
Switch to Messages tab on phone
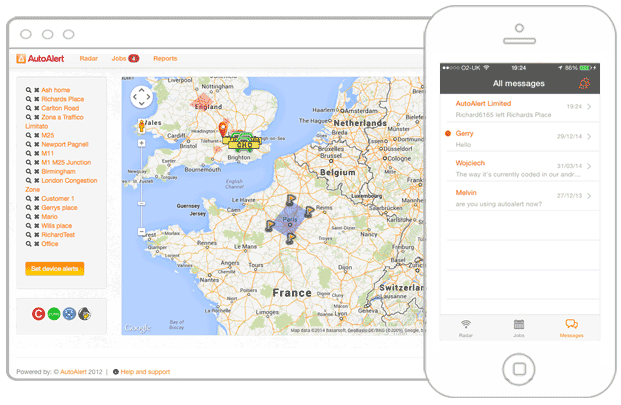[571, 328]
